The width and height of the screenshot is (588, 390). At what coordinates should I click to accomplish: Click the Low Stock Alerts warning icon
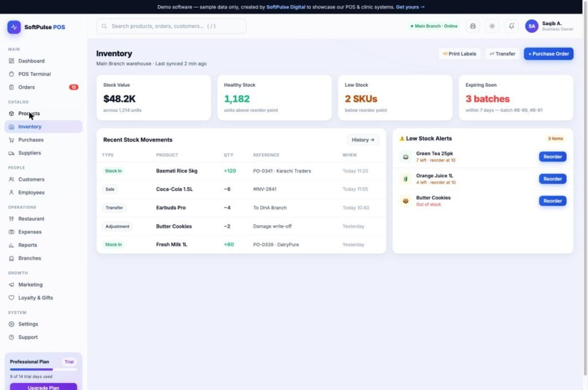tap(402, 139)
